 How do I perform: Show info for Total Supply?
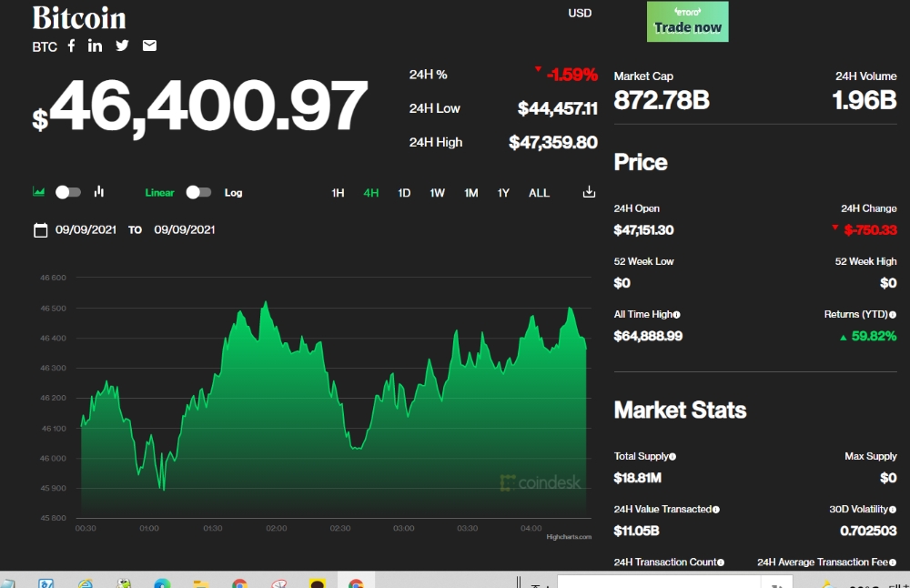672,457
